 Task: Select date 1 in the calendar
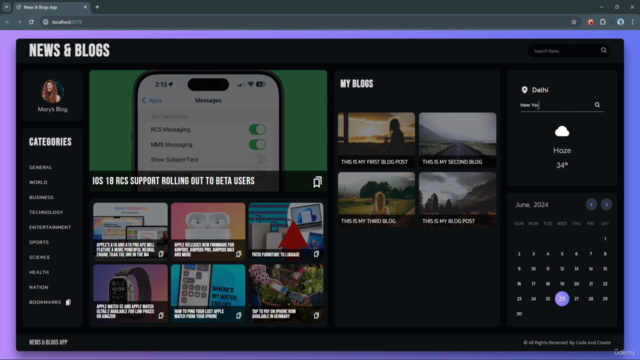(x=605, y=239)
